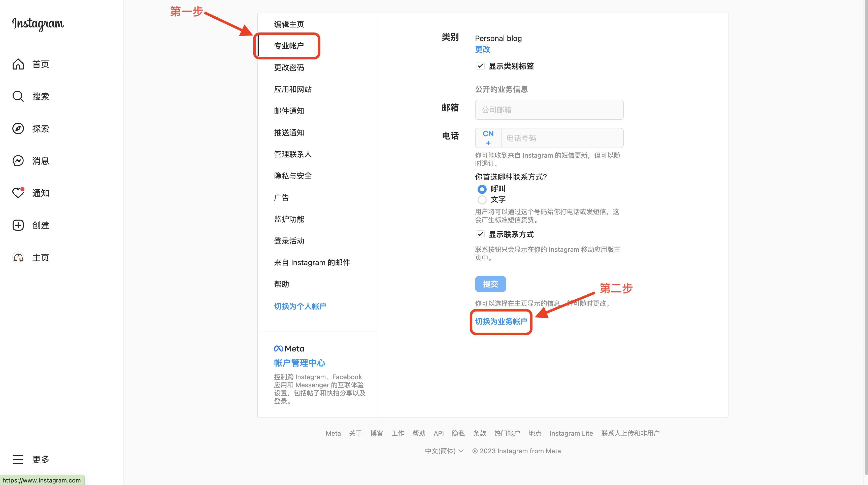Image resolution: width=868 pixels, height=485 pixels.
Task: Open the 主页 profile avatar
Action: click(x=18, y=257)
